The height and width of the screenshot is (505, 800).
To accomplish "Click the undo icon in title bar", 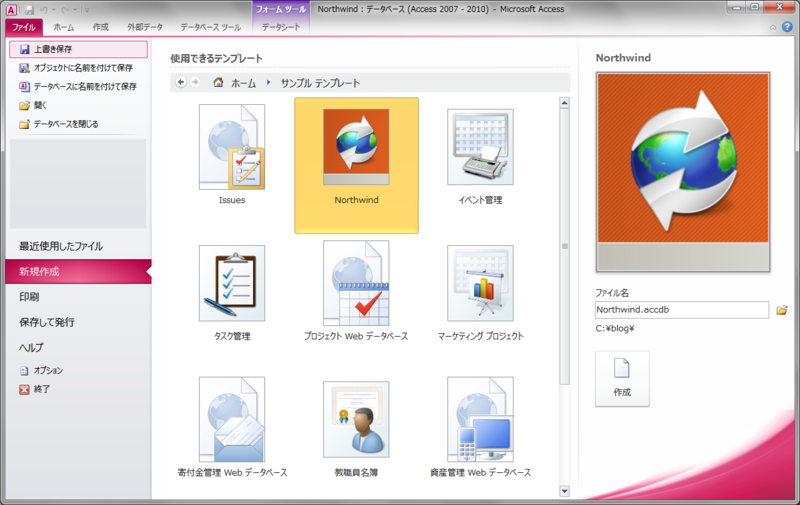I will 44,10.
